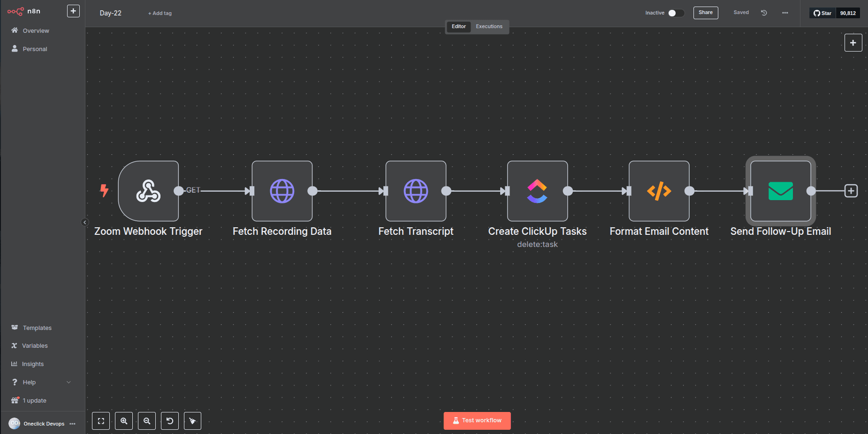
Task: Click the reset zoom button
Action: coord(170,421)
